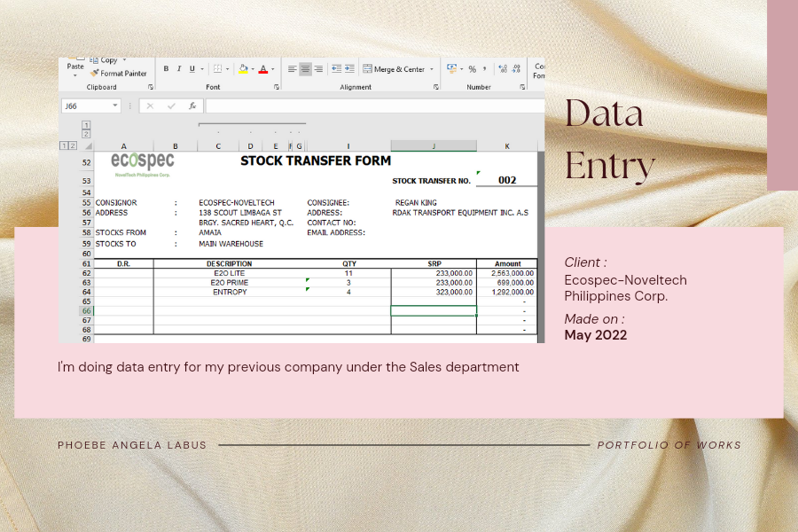Click the amount cell 2,563,000.00
This screenshot has height=532, width=798.
(507, 273)
